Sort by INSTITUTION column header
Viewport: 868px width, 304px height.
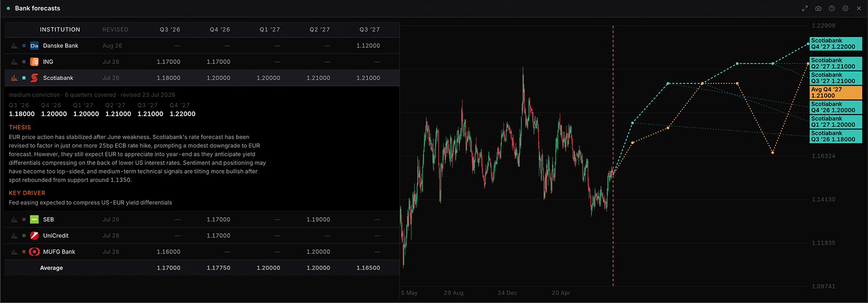[x=60, y=30]
